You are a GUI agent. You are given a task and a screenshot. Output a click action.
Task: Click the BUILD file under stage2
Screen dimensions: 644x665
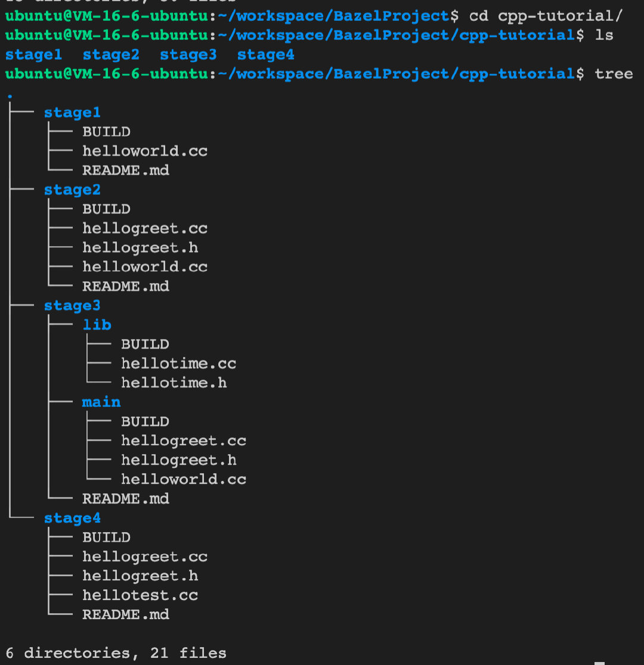[x=106, y=209]
